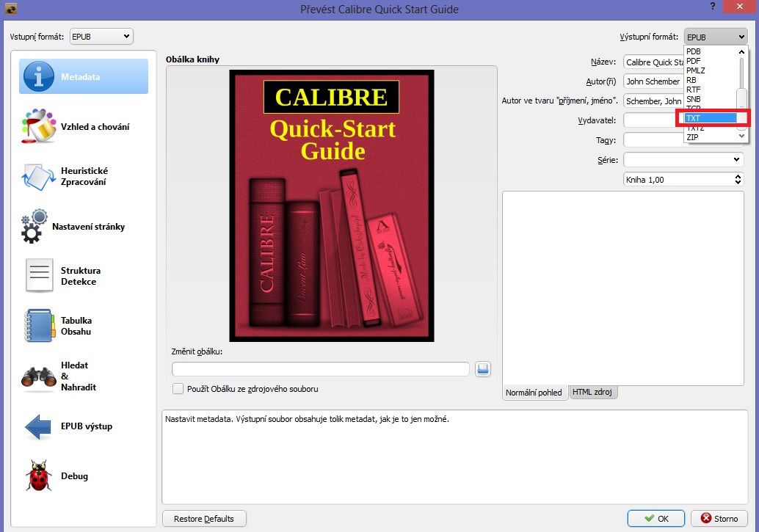
Task: Click the Restore Defaults button
Action: point(204,519)
